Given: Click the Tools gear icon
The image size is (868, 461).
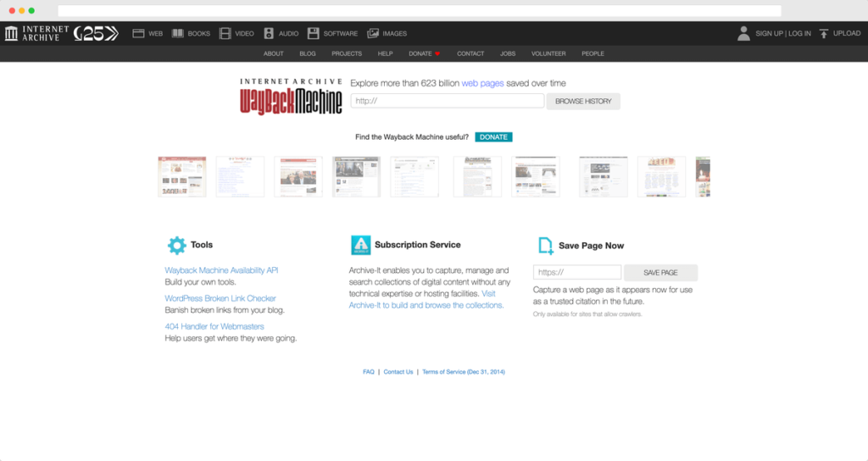Looking at the screenshot, I should (x=176, y=245).
